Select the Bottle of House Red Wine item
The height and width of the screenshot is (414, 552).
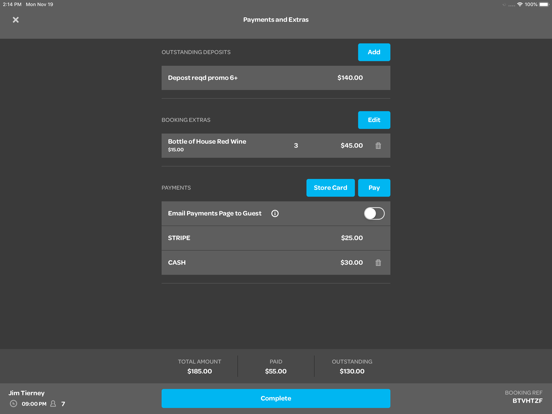(x=207, y=142)
